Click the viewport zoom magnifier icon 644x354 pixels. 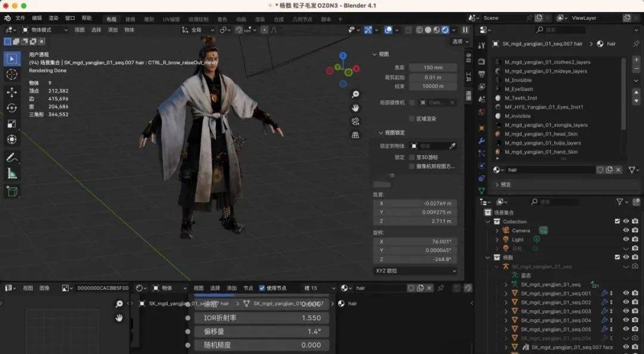coord(355,94)
